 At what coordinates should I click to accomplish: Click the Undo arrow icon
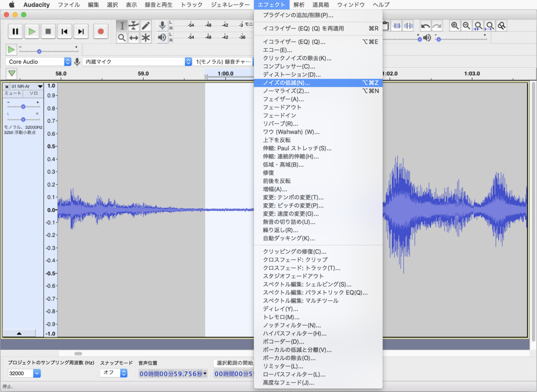click(x=426, y=26)
